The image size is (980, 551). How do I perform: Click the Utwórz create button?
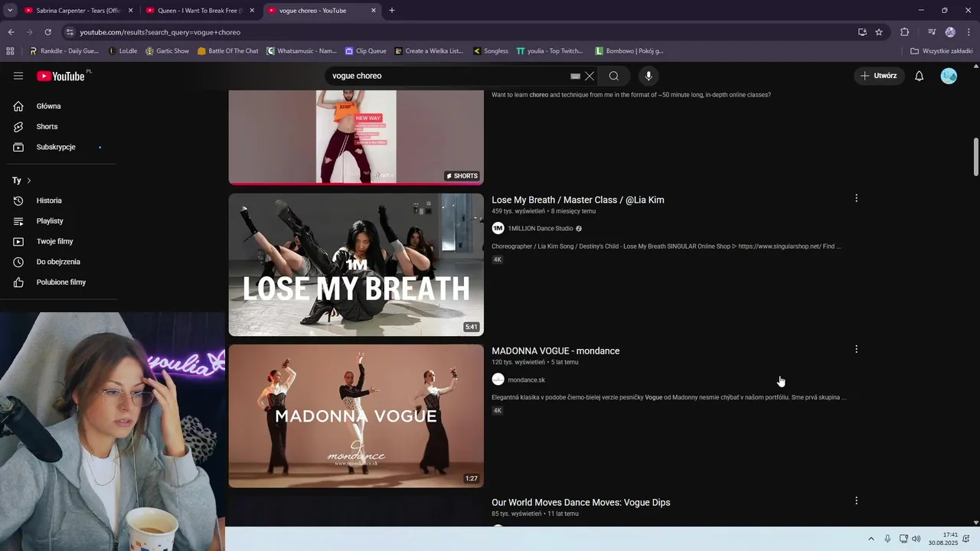click(x=879, y=76)
